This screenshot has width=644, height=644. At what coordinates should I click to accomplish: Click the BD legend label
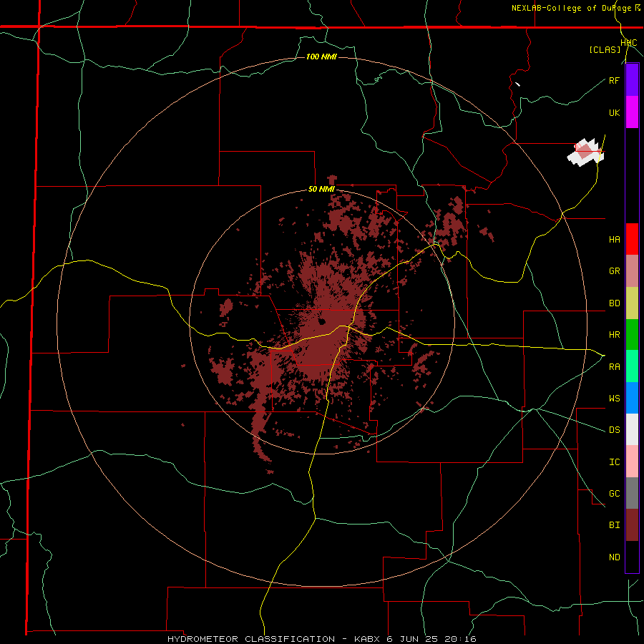[x=614, y=303]
